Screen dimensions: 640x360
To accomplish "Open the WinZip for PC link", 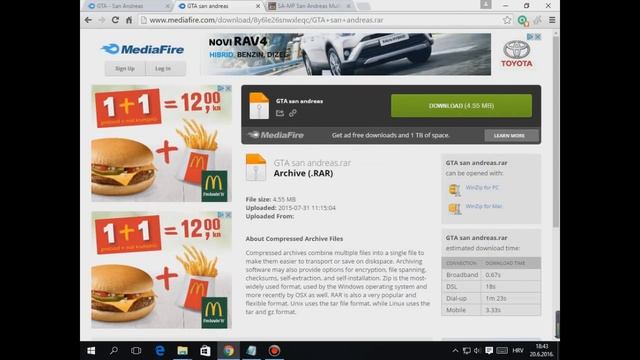I will click(x=482, y=187).
